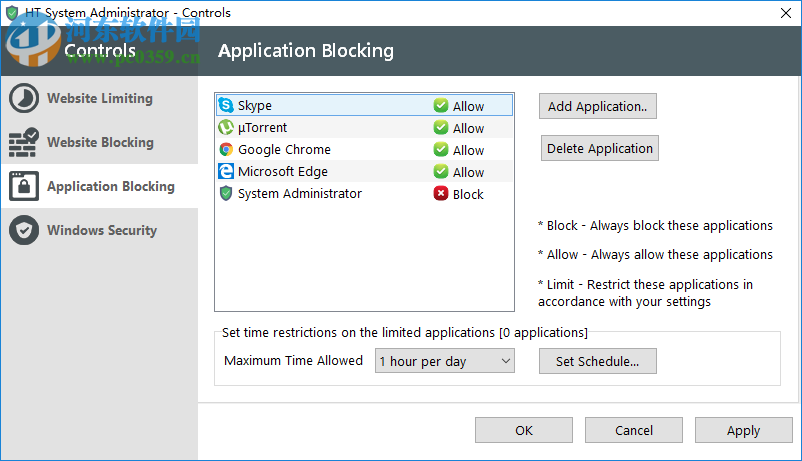Click the Application Blocking padlock icon

pos(24,186)
